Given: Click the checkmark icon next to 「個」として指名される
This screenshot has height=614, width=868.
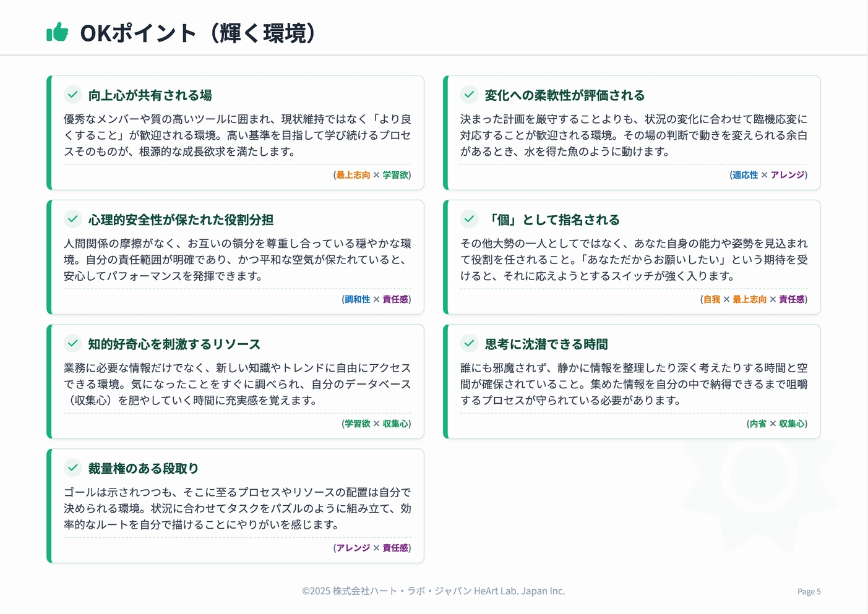Looking at the screenshot, I should click(468, 219).
